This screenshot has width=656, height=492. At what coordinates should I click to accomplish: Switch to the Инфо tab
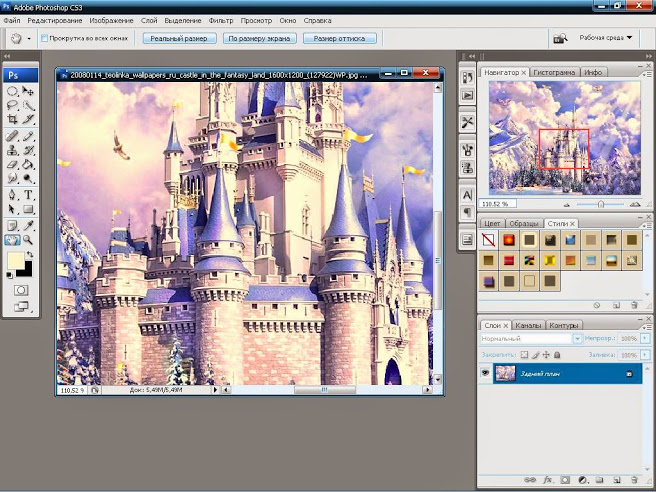(x=593, y=72)
